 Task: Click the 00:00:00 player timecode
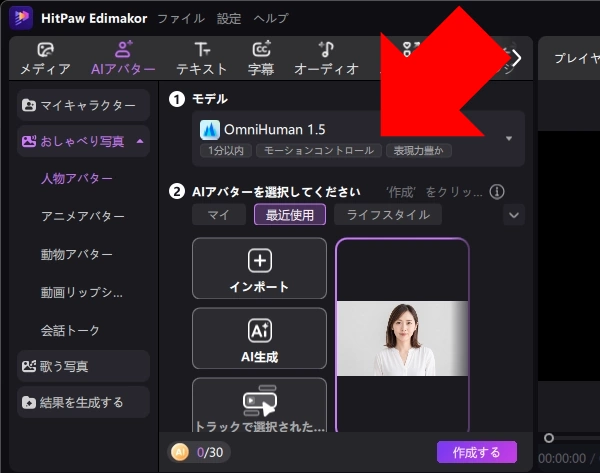pos(562,458)
